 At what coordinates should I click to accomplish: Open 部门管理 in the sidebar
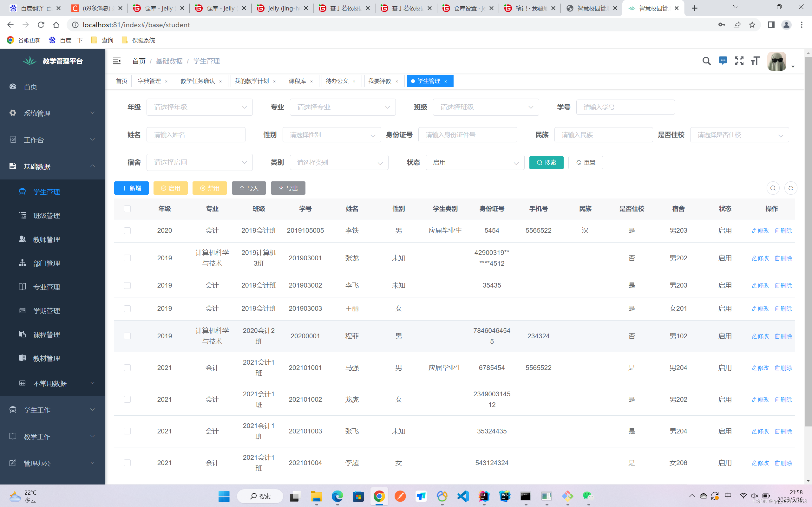pos(52,263)
